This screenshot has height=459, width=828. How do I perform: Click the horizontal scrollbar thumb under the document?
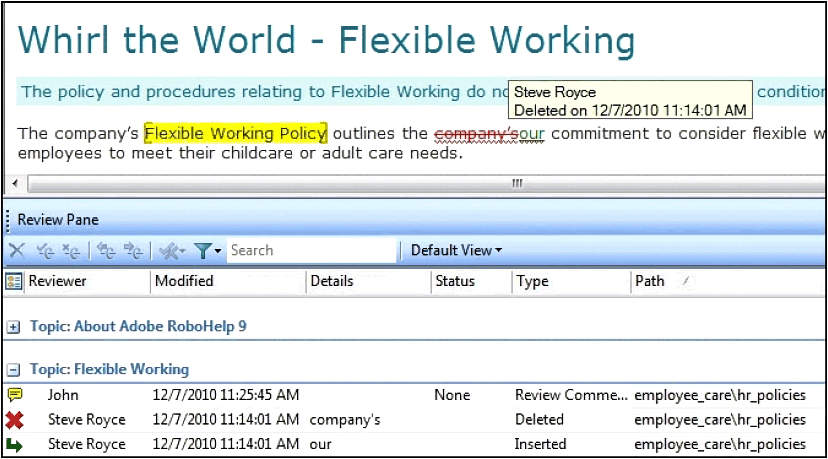click(x=517, y=183)
